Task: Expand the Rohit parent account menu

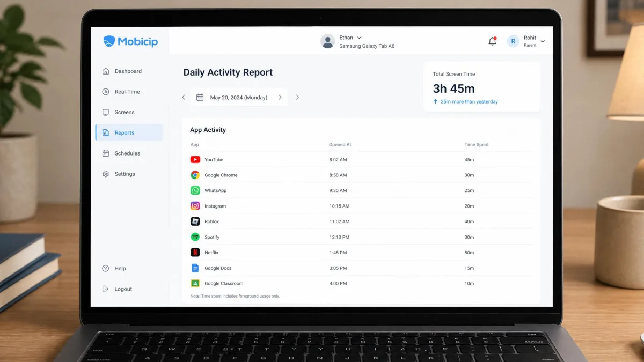Action: pyautogui.click(x=543, y=41)
